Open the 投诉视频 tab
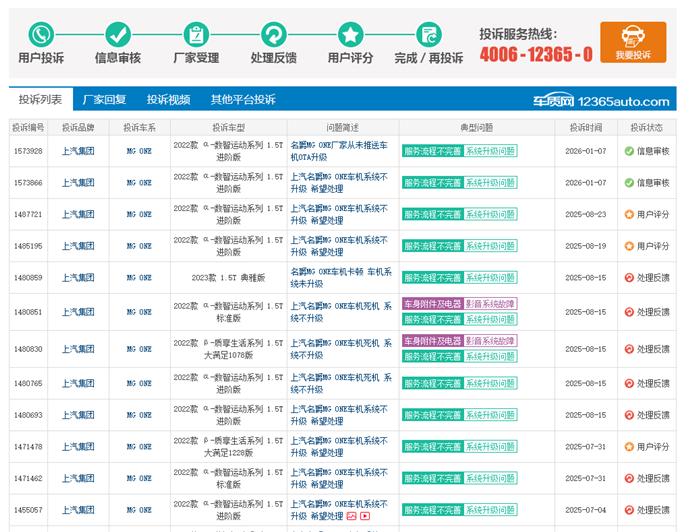700x532 pixels. 168,100
